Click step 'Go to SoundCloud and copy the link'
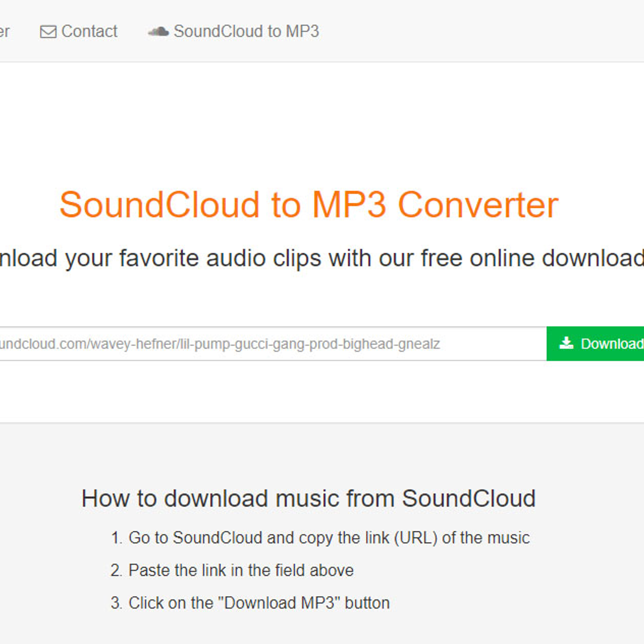Image resolution: width=644 pixels, height=644 pixels. click(320, 538)
